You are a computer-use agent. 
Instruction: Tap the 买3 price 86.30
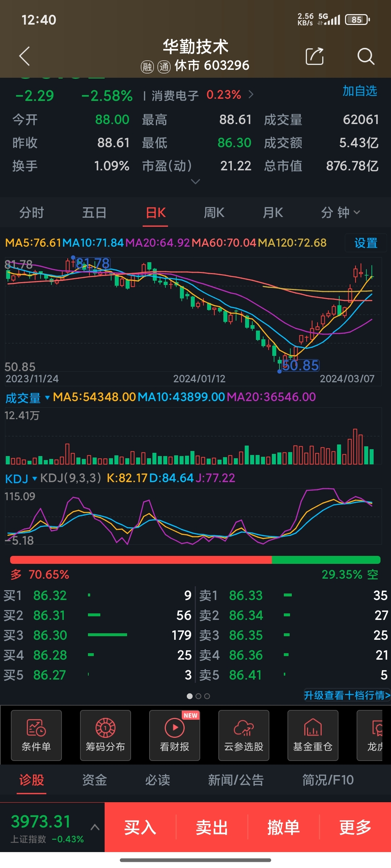pos(50,635)
